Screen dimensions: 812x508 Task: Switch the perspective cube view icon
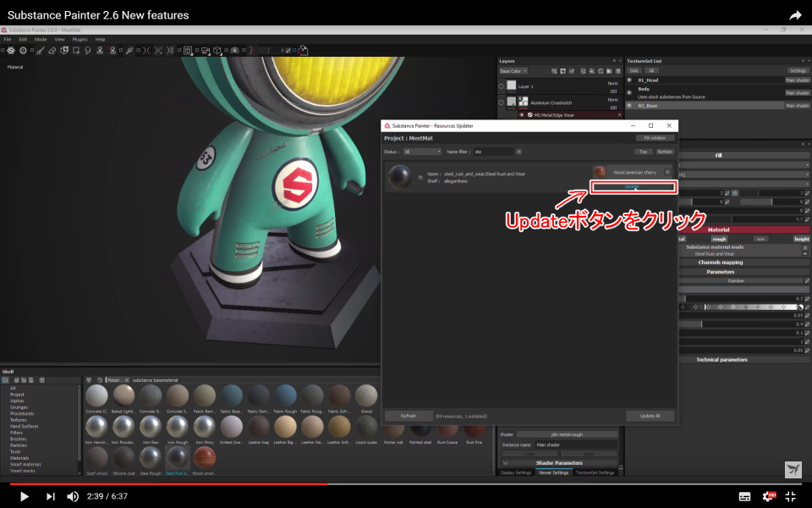217,50
